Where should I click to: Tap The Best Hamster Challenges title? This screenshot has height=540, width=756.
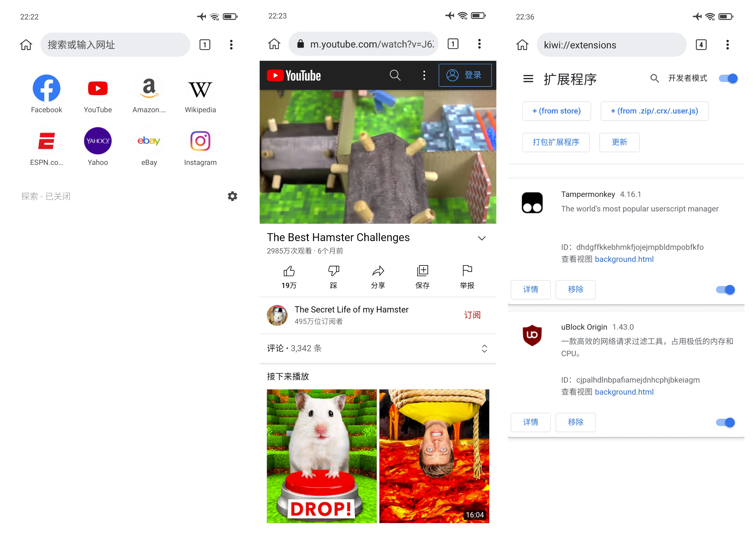pos(338,237)
